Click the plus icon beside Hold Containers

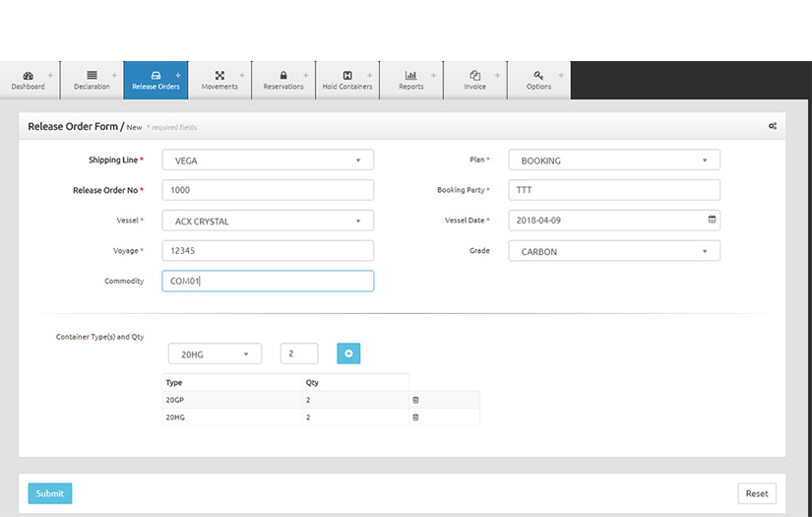(x=369, y=76)
